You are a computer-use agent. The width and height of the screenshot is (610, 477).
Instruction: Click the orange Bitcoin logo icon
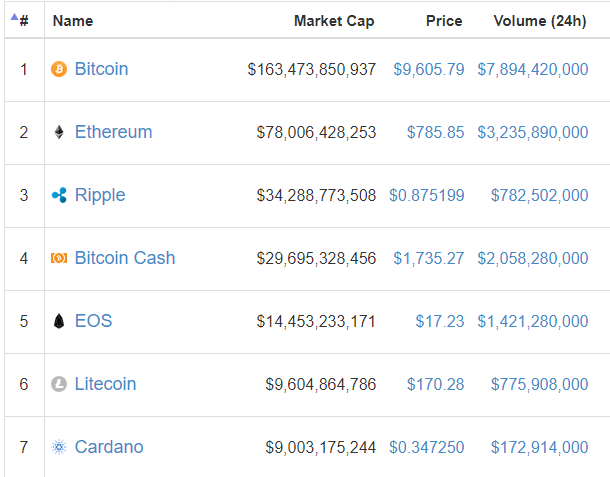(x=59, y=69)
